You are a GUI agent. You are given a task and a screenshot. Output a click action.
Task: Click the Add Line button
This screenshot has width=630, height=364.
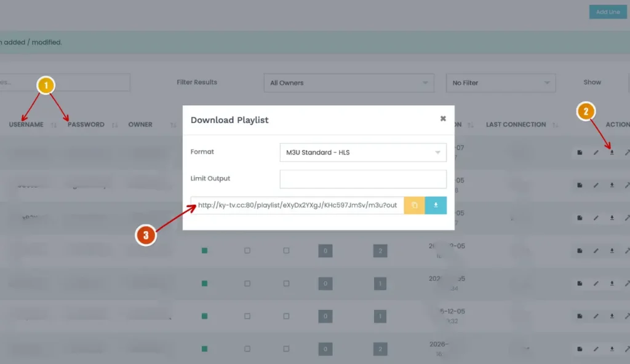tap(608, 12)
